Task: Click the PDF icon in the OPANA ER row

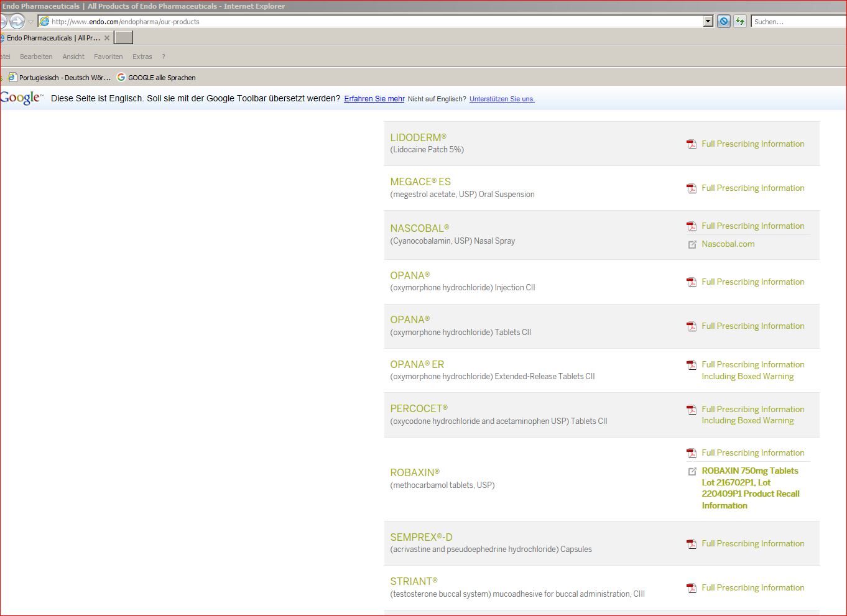Action: 691,365
